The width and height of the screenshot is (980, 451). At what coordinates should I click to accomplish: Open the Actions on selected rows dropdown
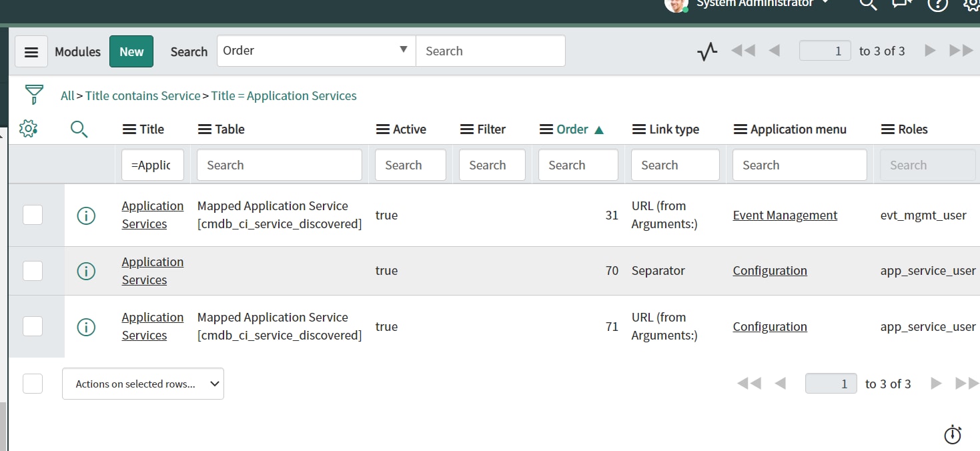142,383
